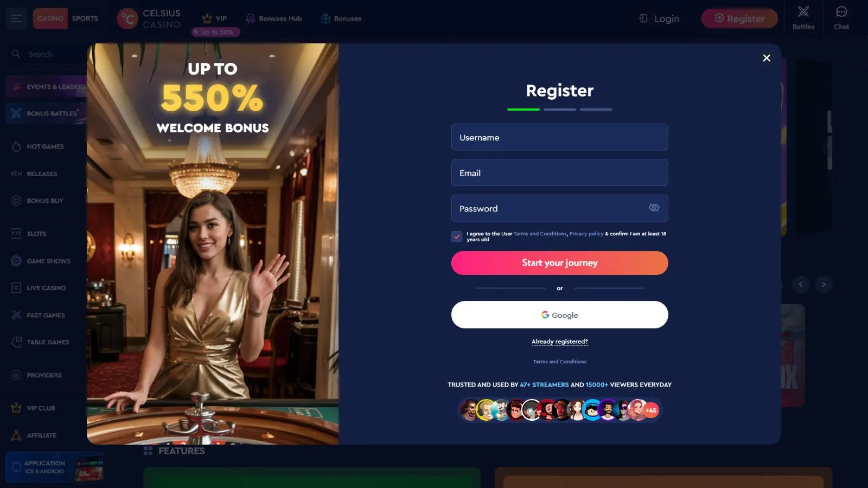Image resolution: width=868 pixels, height=488 pixels.
Task: Uncheck the terms agreement checkbox
Action: [457, 236]
